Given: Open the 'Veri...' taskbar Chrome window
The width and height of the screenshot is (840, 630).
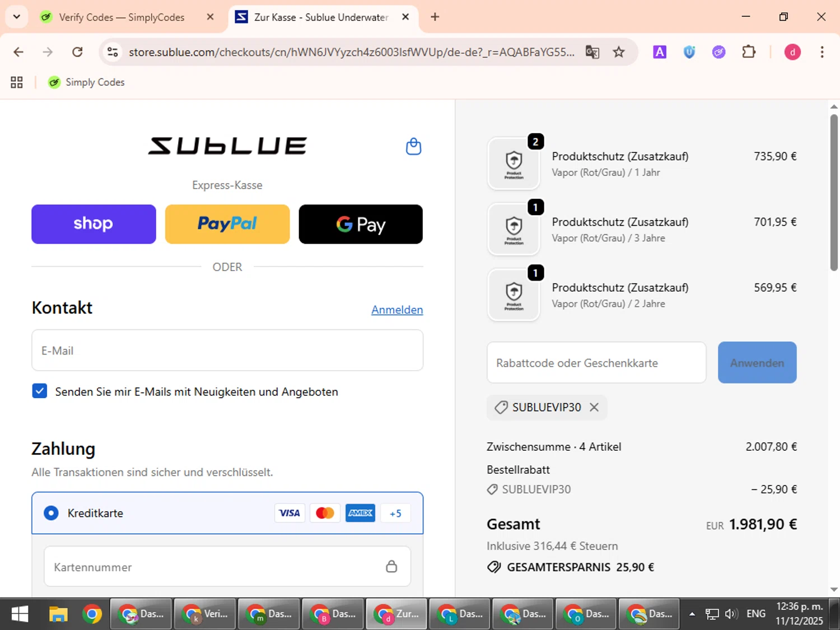Looking at the screenshot, I should click(205, 614).
